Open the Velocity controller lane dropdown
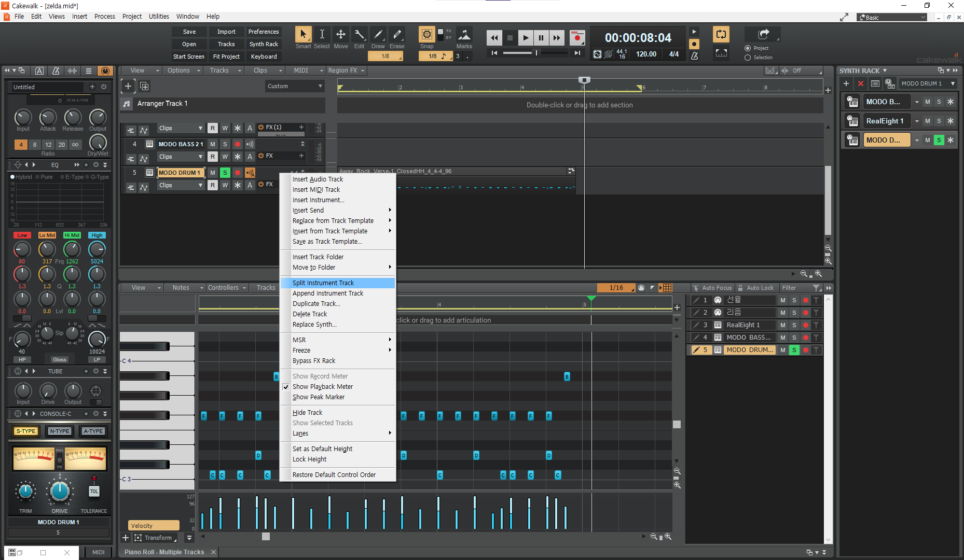964x560 pixels. coord(154,526)
